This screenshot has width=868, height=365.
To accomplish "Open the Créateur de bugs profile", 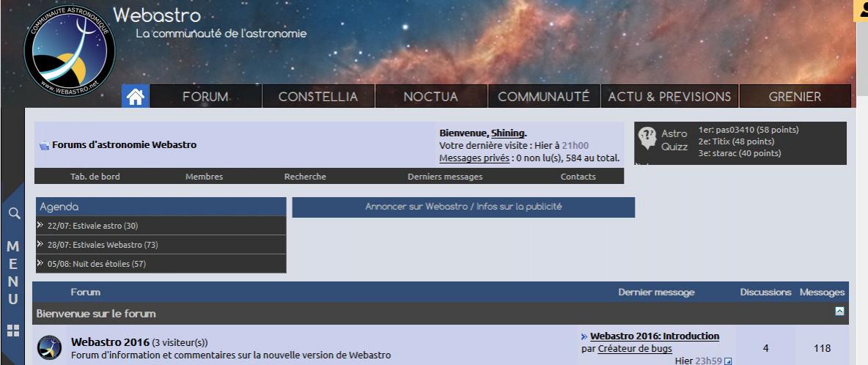I will (x=635, y=348).
